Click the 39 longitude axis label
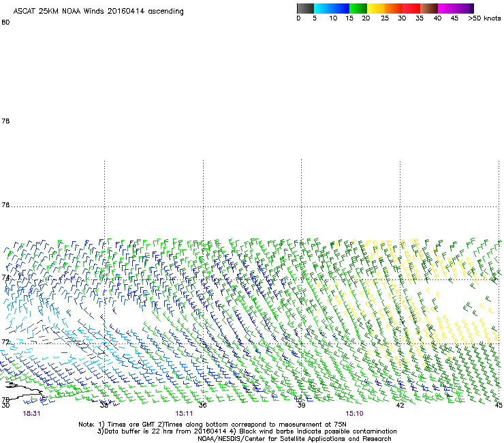 tap(301, 406)
